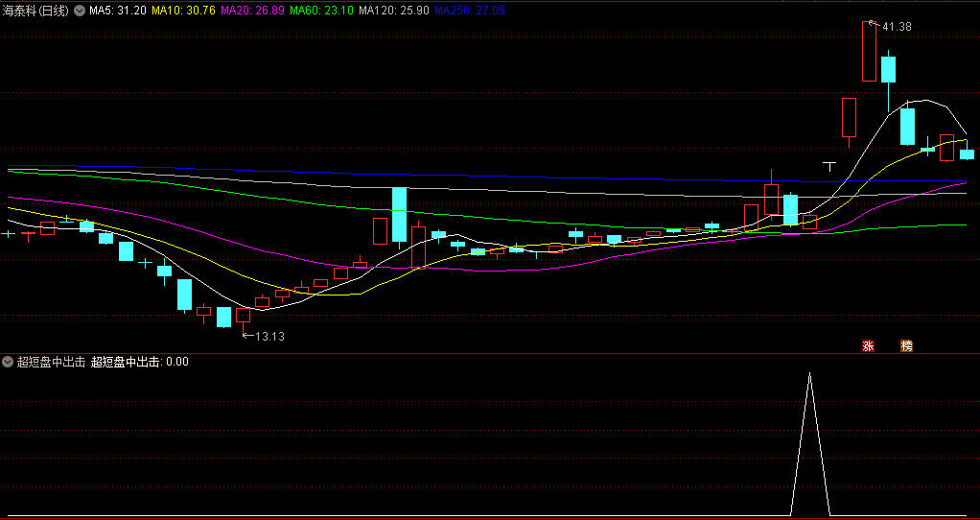Click the MA60: 23.10 label
The image size is (980, 520).
point(322,11)
